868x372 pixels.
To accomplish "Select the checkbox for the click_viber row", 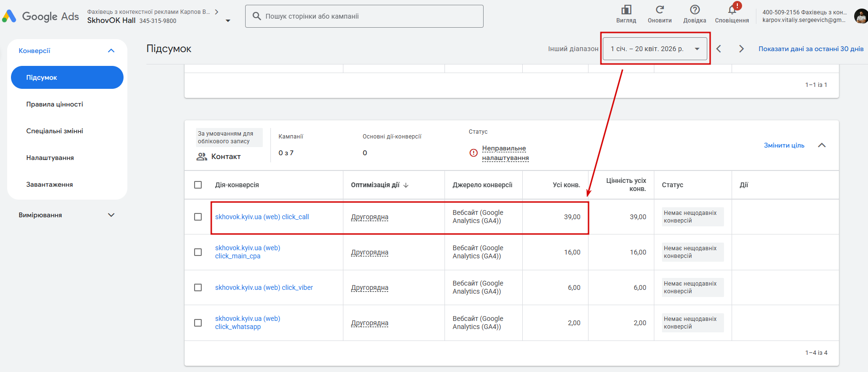I will point(198,287).
